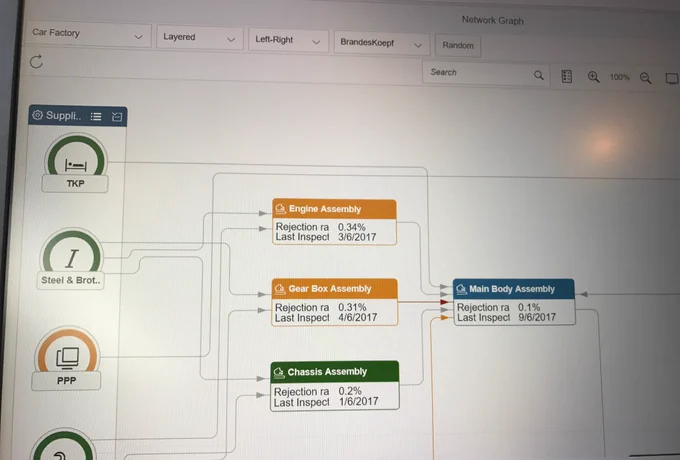Open the Car Factory dropdown
Image resolution: width=680 pixels, height=460 pixels.
click(x=88, y=35)
